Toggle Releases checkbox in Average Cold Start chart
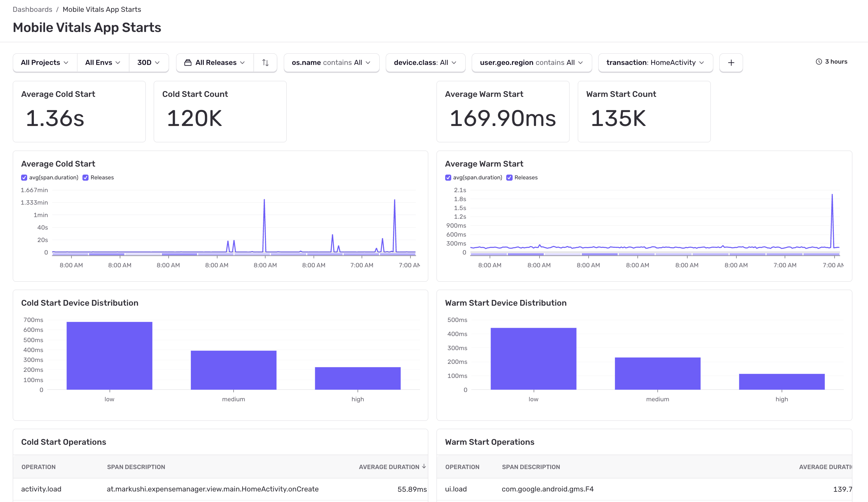 (x=85, y=177)
